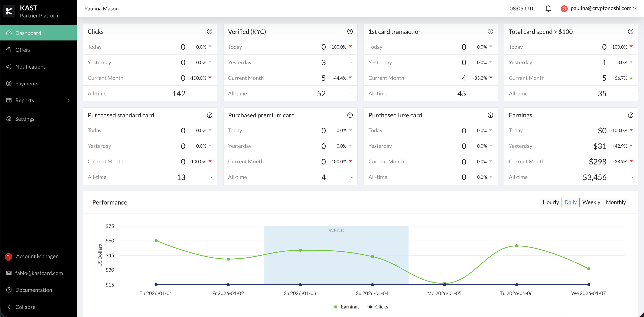The height and width of the screenshot is (317, 644).
Task: Select the Hourly performance interval
Action: [550, 202]
